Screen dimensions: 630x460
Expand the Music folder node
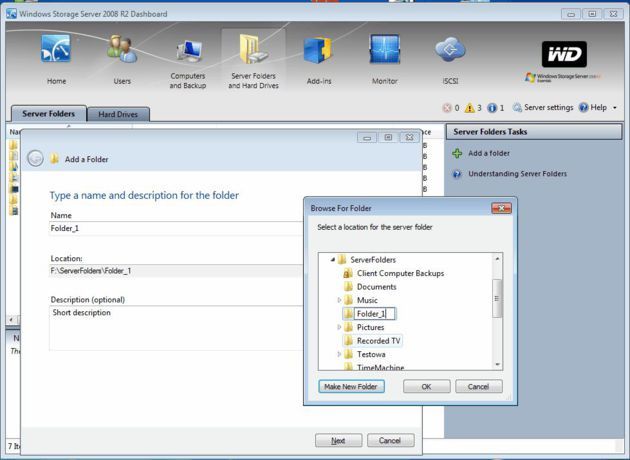point(339,300)
